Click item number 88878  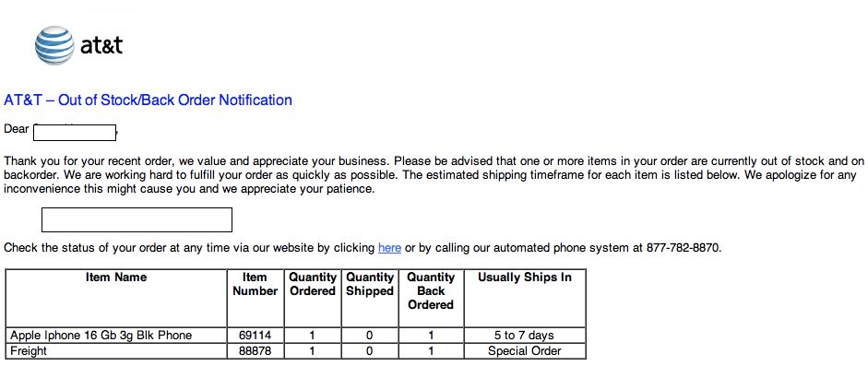tap(256, 351)
